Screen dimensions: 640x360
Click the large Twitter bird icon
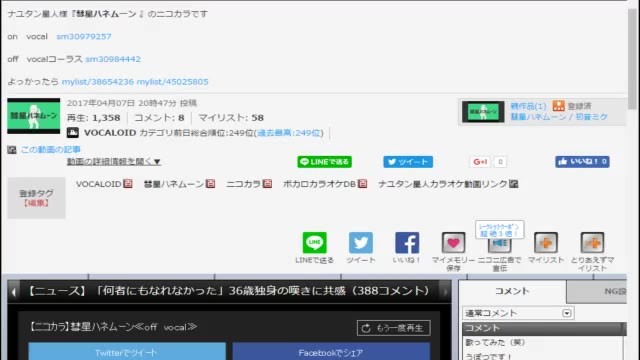pyautogui.click(x=361, y=242)
